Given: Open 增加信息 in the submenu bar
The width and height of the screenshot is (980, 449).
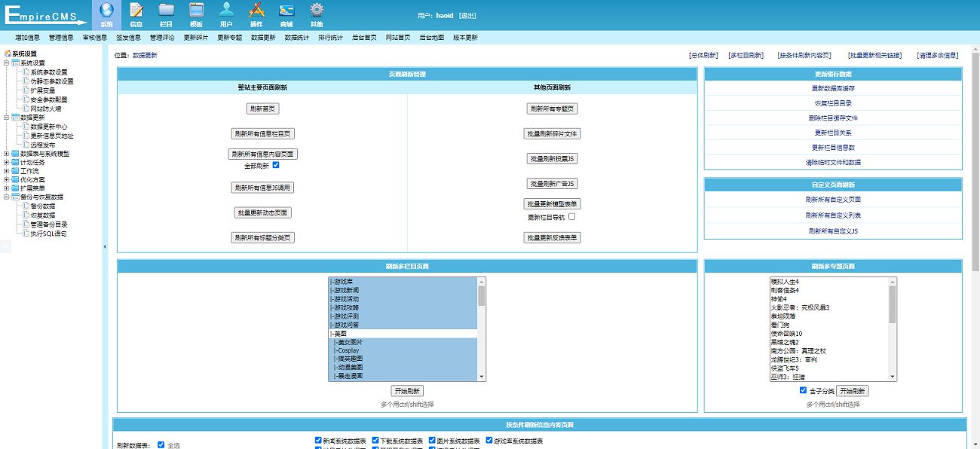Looking at the screenshot, I should [28, 37].
